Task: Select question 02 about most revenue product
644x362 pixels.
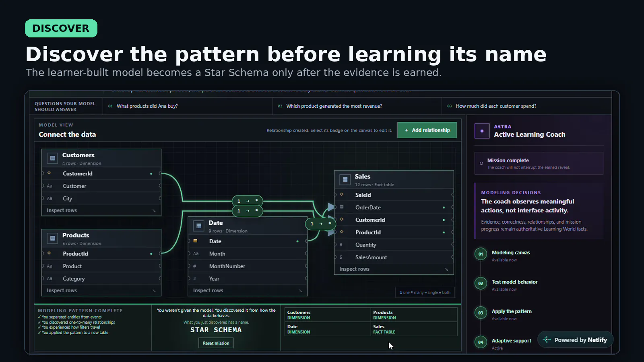Action: [x=357, y=106]
